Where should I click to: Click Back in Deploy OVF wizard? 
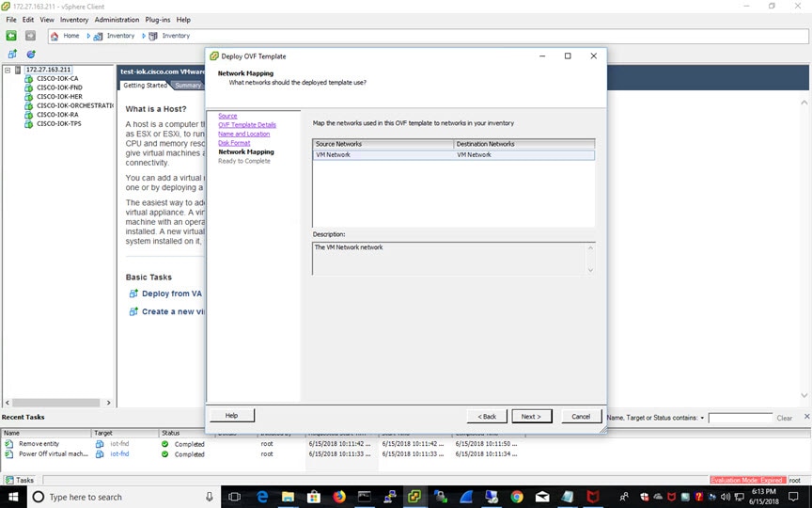487,416
